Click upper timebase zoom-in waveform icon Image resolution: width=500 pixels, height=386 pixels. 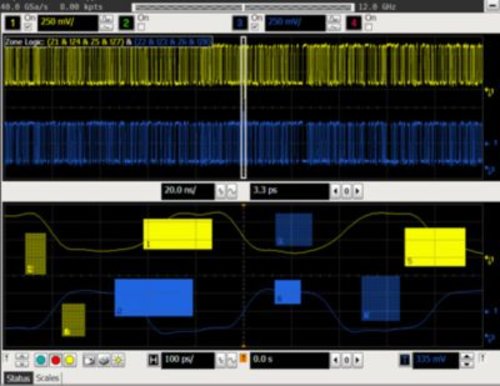(x=220, y=191)
